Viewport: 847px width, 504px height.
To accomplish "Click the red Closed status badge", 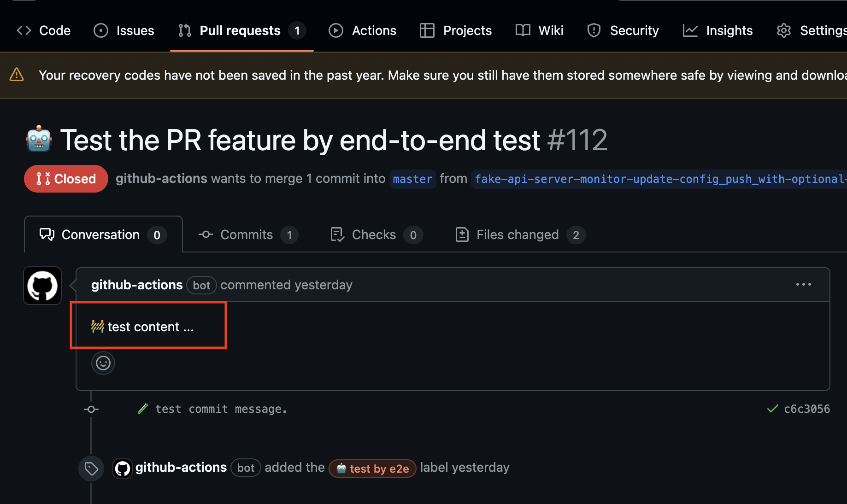I will pos(66,179).
